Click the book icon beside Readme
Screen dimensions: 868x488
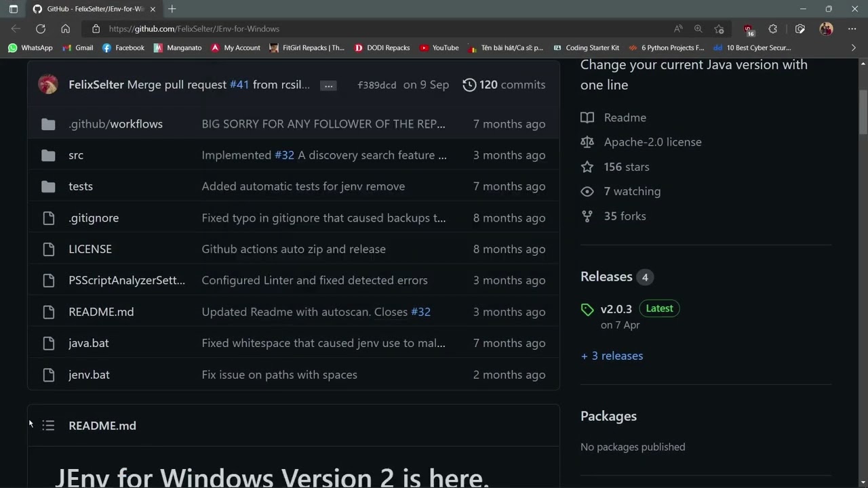[587, 117]
